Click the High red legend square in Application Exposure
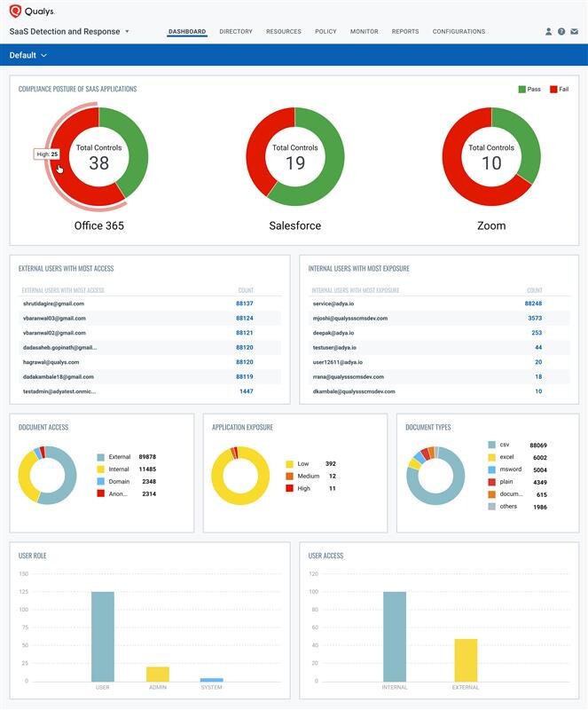This screenshot has width=588, height=710. [290, 488]
